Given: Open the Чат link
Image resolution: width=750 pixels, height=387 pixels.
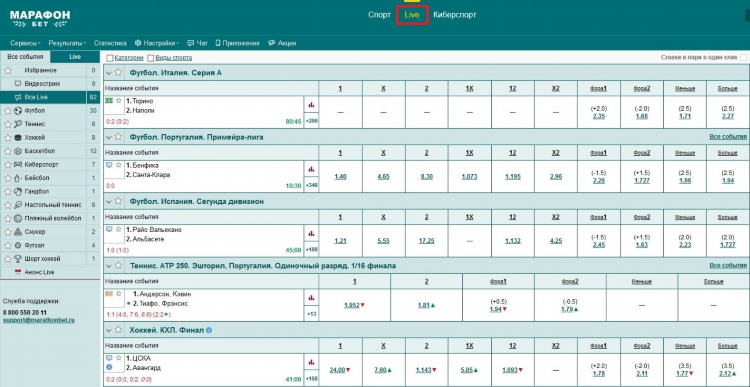Looking at the screenshot, I should pos(198,43).
